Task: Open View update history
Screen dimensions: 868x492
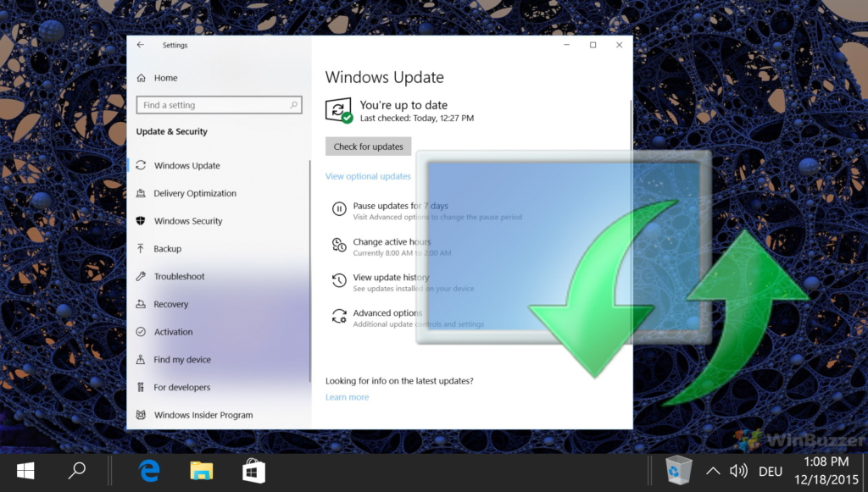Action: pyautogui.click(x=391, y=277)
